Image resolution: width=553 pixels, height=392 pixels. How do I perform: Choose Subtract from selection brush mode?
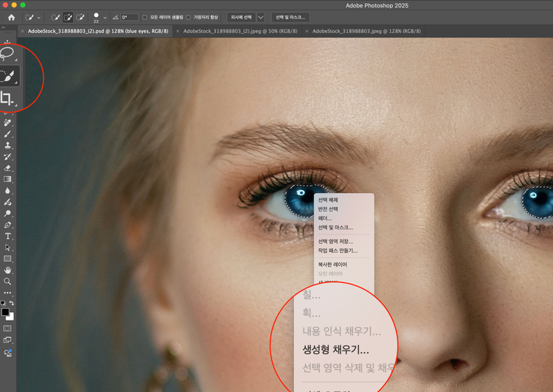click(x=80, y=17)
